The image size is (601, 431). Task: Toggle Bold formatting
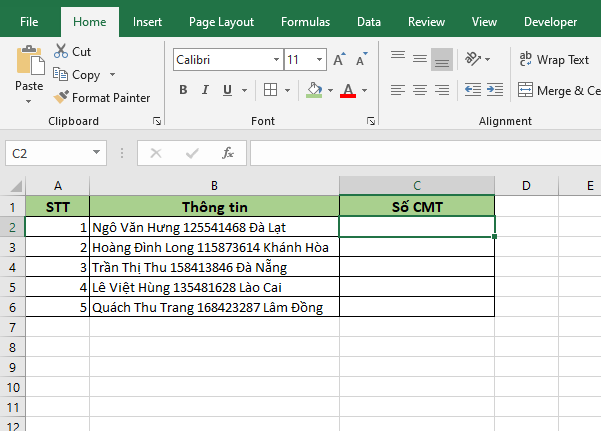pyautogui.click(x=183, y=90)
